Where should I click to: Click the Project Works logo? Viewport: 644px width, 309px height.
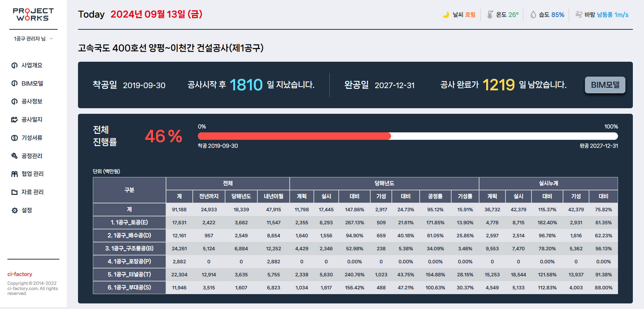pos(33,15)
